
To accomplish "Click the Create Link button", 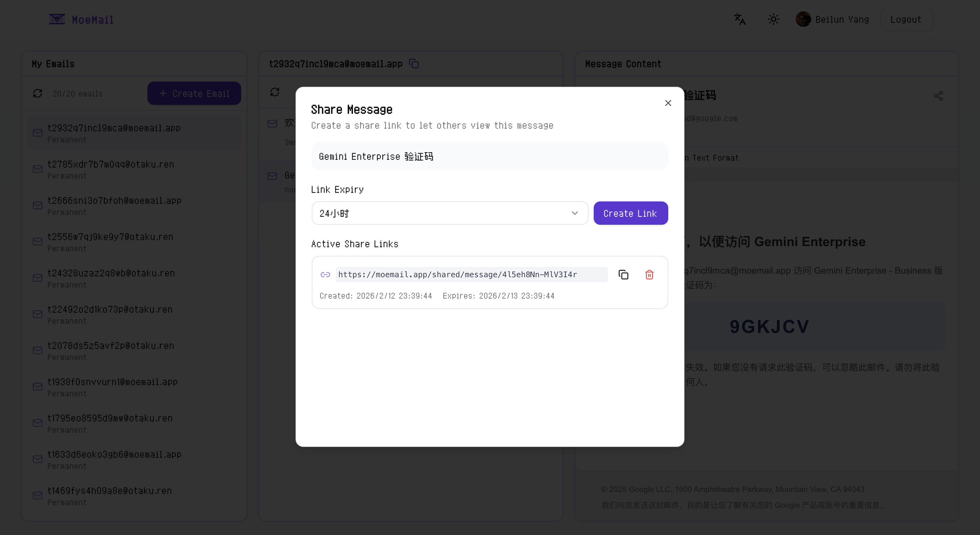I will pyautogui.click(x=630, y=213).
